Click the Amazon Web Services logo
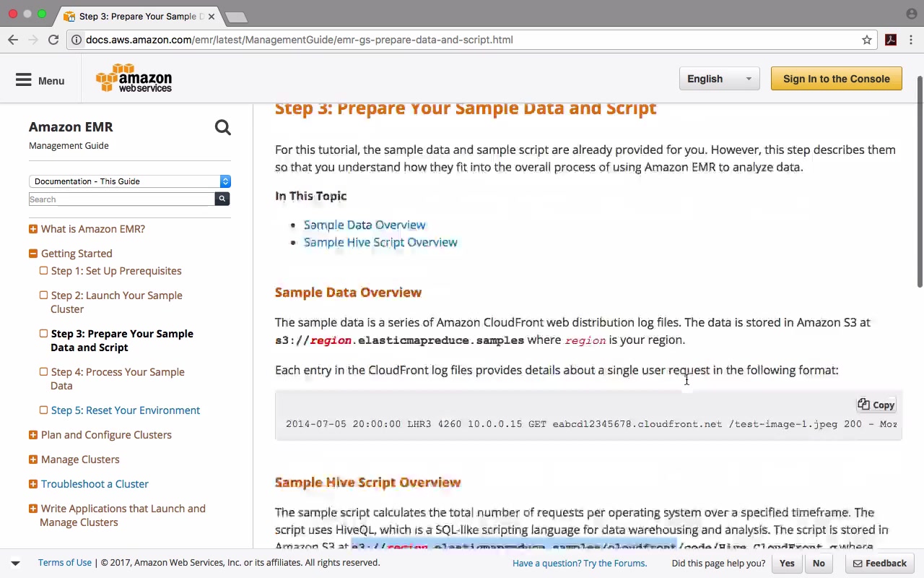The image size is (924, 578). coord(134,79)
